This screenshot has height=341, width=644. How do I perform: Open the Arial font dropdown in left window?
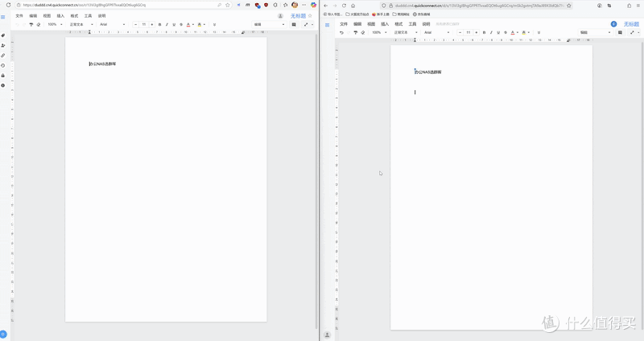click(x=113, y=25)
